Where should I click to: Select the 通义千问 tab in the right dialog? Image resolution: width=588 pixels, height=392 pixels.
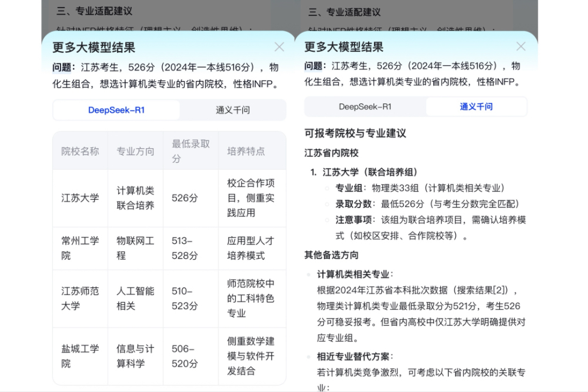point(476,106)
